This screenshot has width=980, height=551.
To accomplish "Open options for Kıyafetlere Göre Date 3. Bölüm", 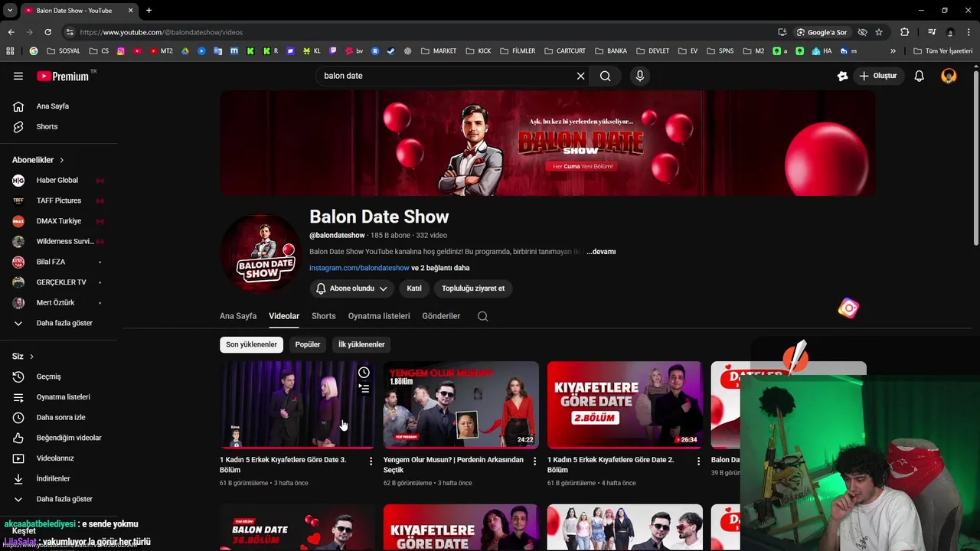I will [371, 461].
